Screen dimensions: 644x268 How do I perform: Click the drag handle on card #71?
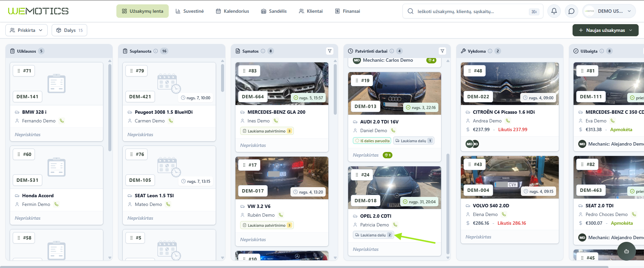point(19,71)
